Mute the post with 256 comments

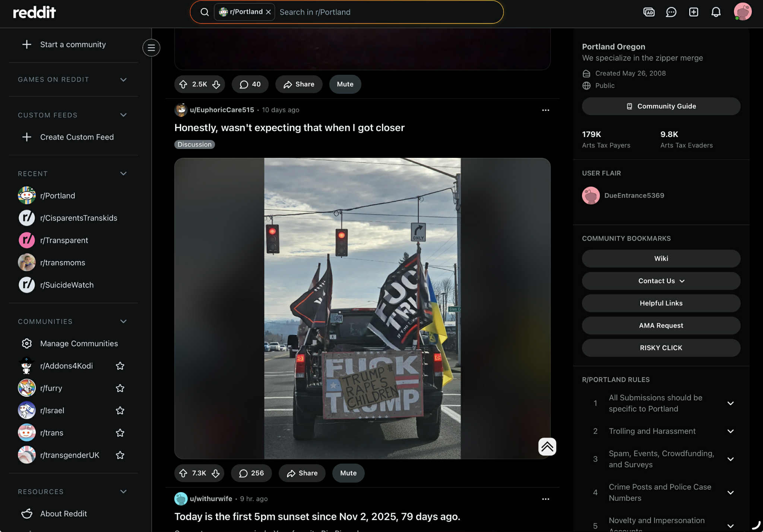[348, 473]
